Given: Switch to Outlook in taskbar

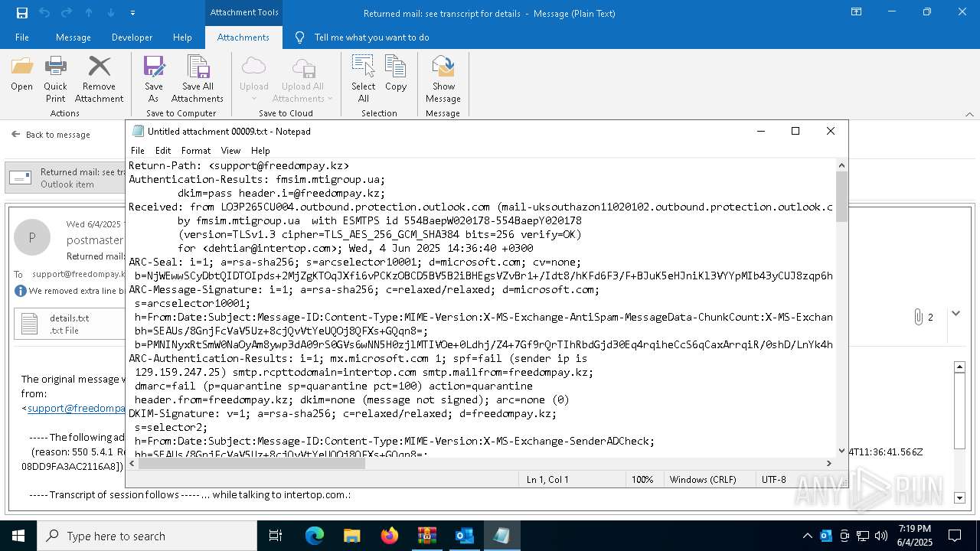Looking at the screenshot, I should pyautogui.click(x=464, y=536).
